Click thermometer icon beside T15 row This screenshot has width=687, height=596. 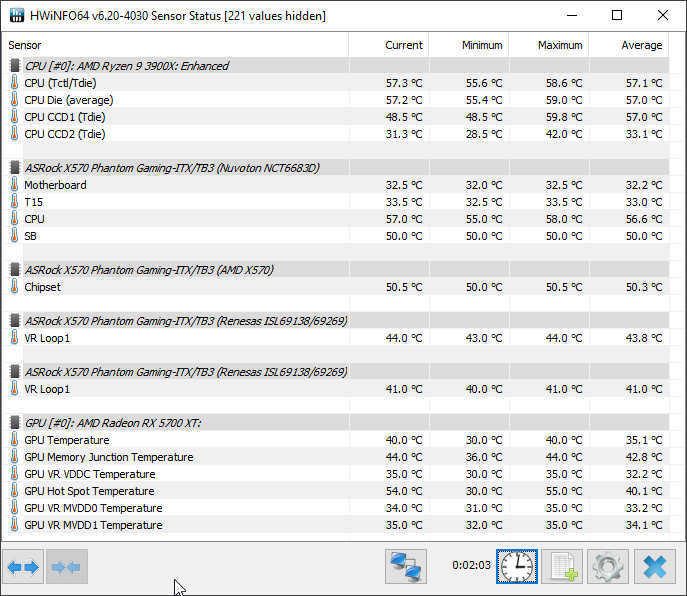pyautogui.click(x=14, y=202)
